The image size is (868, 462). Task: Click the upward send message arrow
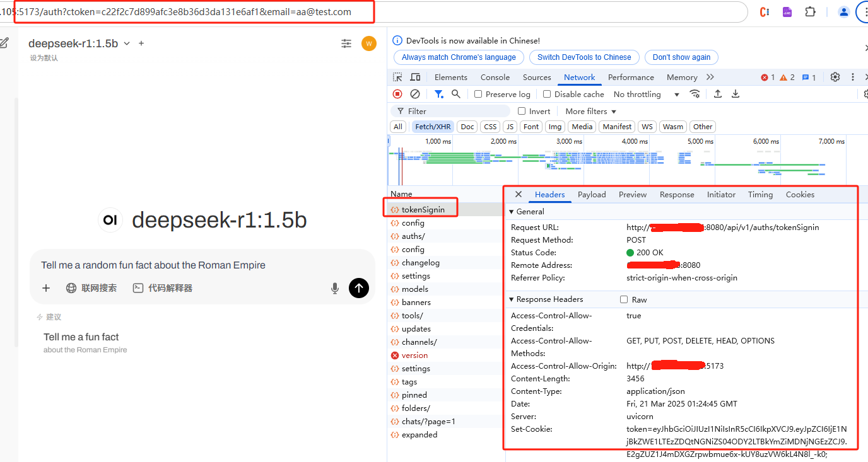(x=358, y=288)
